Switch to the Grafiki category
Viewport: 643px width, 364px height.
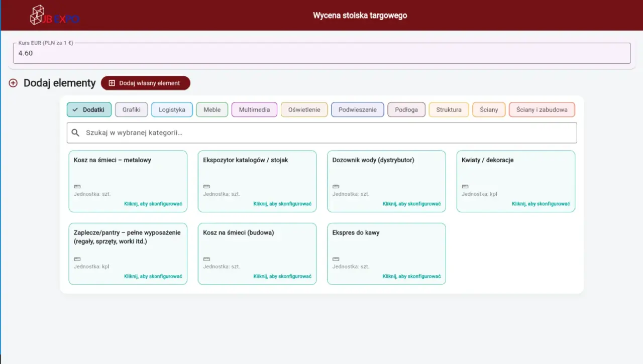point(132,109)
